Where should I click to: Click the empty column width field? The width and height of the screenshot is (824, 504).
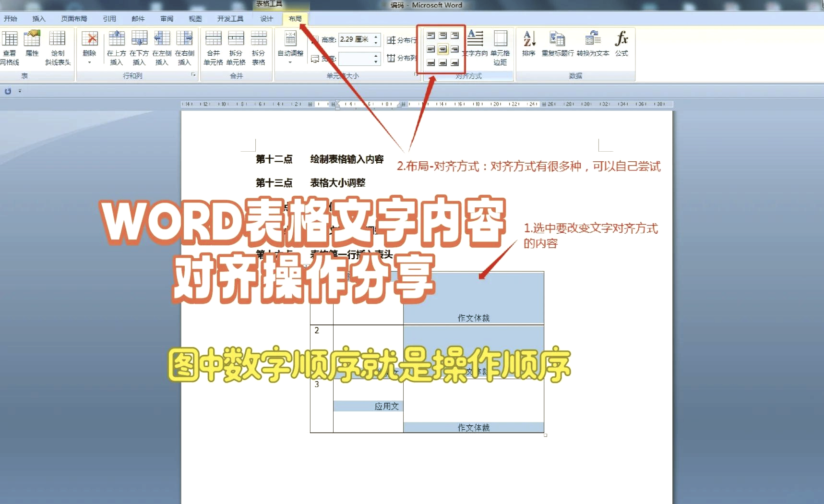[x=355, y=59]
